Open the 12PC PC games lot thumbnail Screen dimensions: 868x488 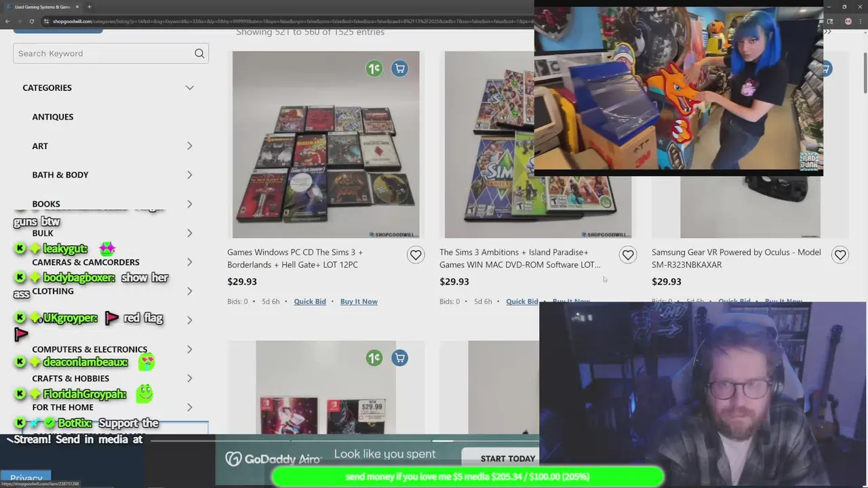tap(325, 144)
